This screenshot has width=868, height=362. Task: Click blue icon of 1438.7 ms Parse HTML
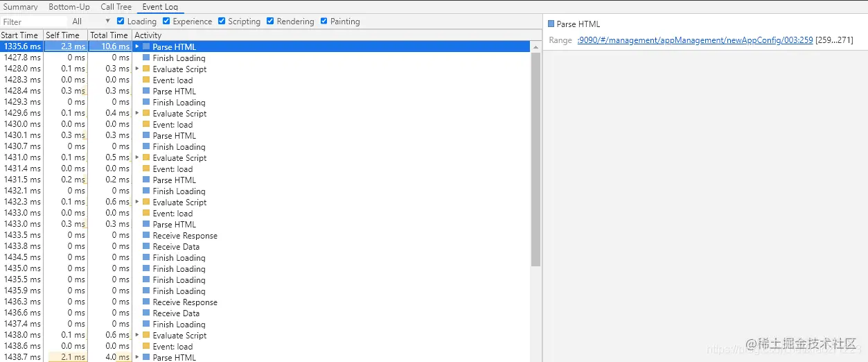[x=146, y=357]
